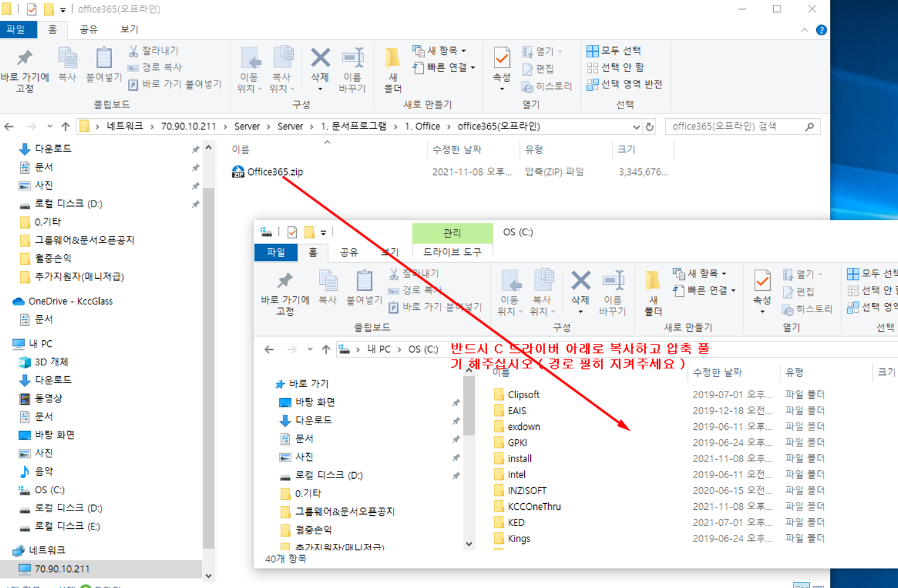This screenshot has width=898, height=588.
Task: Select OneDrive - KccGlass in the navigation pane
Action: (x=70, y=301)
